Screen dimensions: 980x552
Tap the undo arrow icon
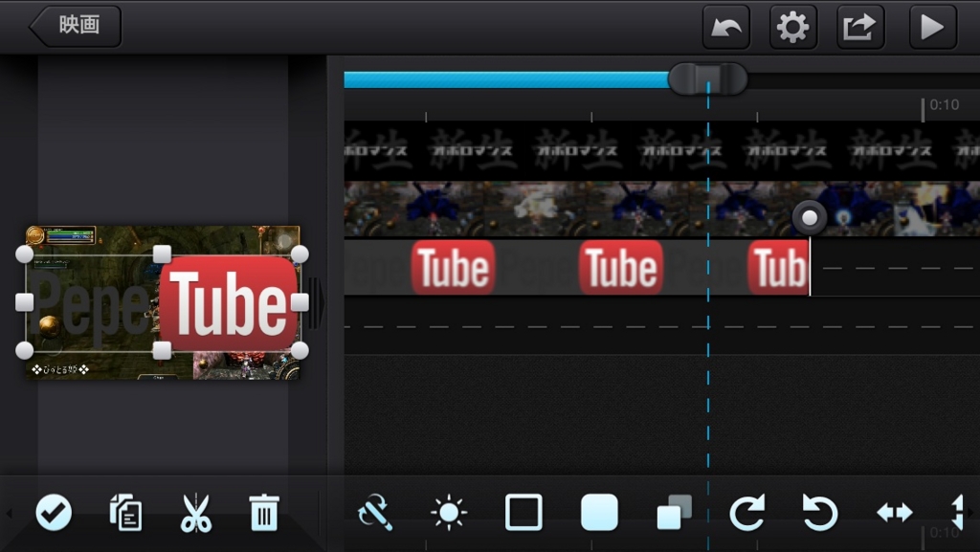pos(726,27)
